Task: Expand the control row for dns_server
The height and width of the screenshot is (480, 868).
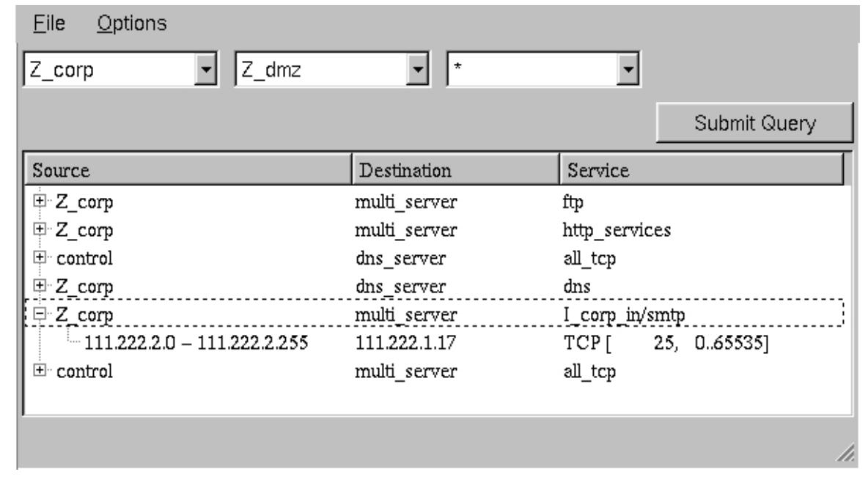Action: coord(40,257)
